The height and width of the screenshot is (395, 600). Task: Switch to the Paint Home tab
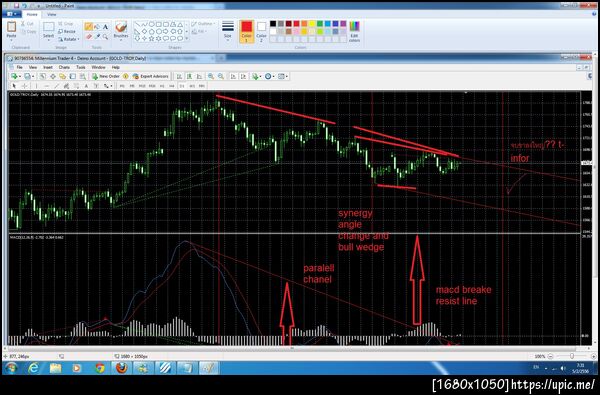[32, 14]
